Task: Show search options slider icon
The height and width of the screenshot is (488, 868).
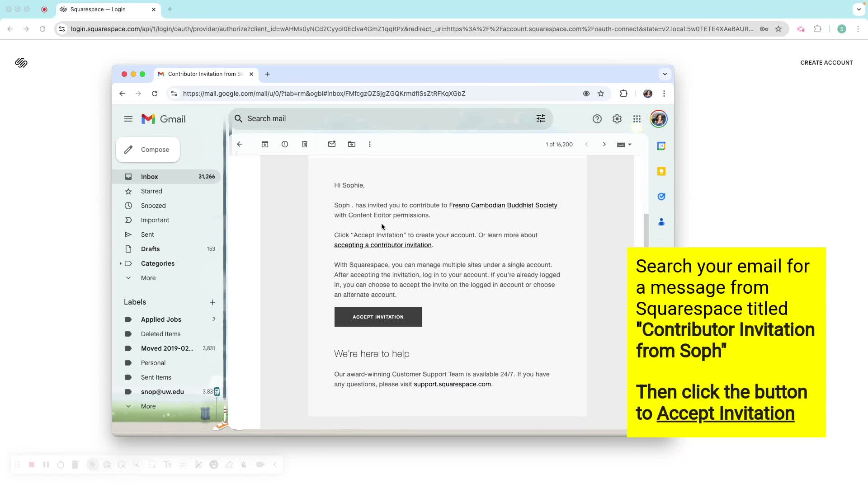Action: click(541, 118)
